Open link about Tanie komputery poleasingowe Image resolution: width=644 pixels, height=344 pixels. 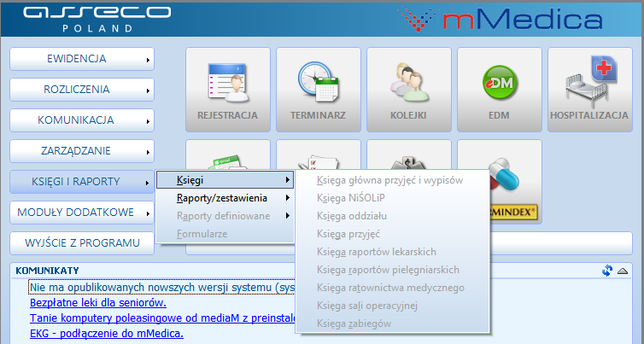(162, 318)
